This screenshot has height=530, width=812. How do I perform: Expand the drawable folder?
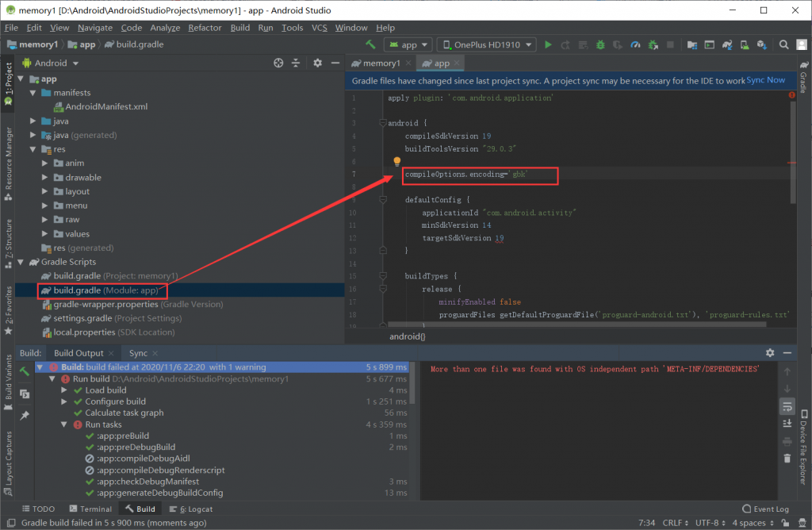tap(44, 177)
